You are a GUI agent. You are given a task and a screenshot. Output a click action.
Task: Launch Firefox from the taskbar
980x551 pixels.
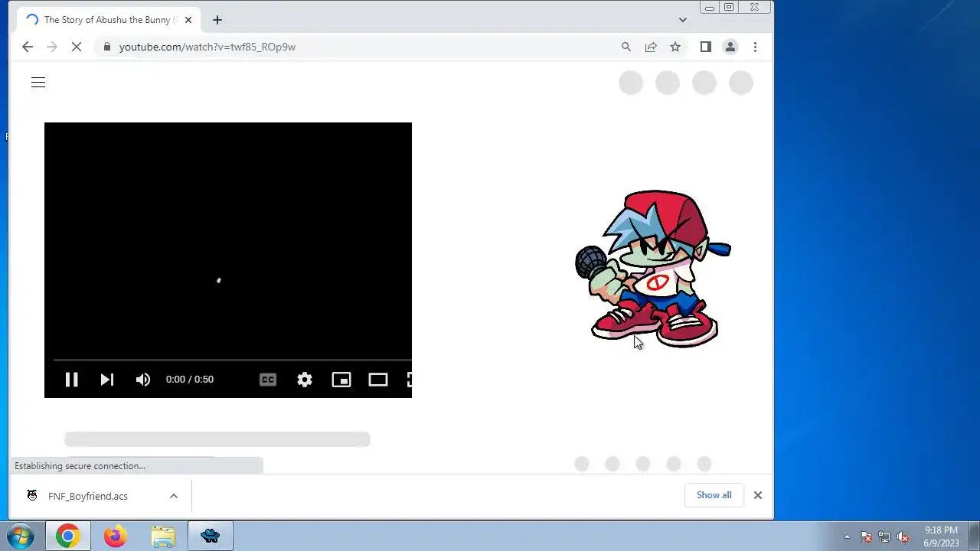coord(116,536)
